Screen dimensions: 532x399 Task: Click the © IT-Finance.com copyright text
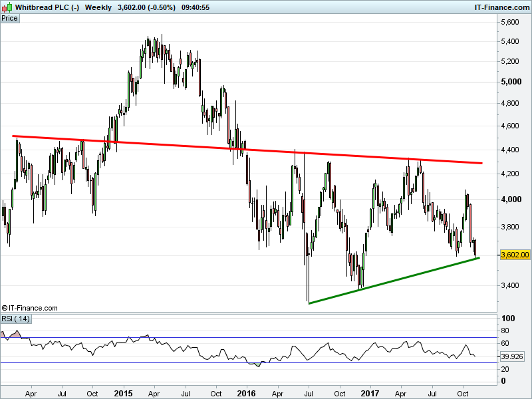point(29,308)
